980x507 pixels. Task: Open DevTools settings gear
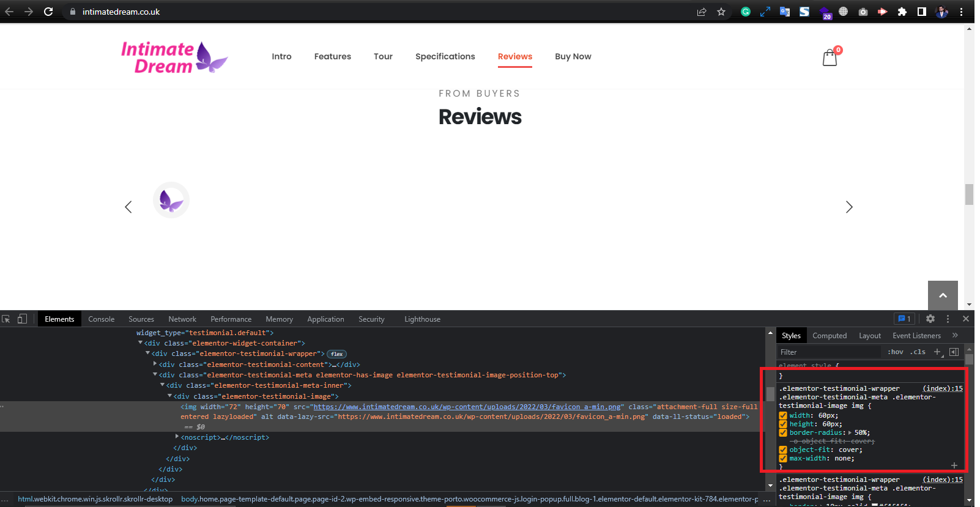930,319
